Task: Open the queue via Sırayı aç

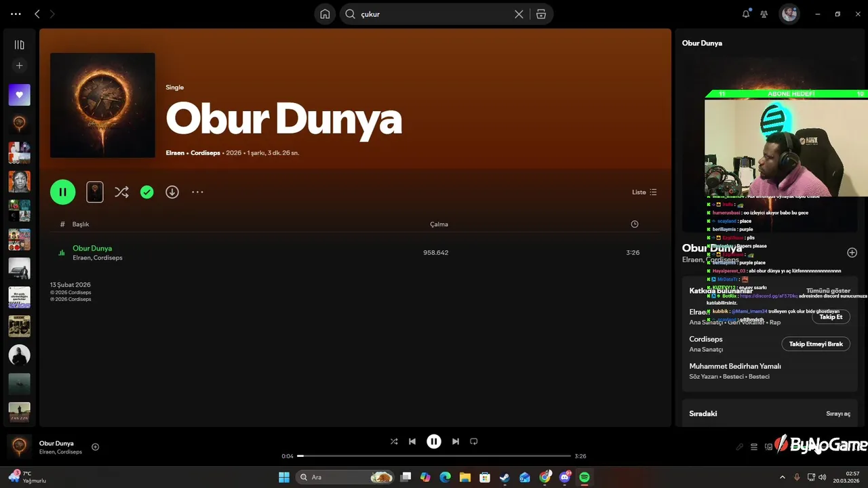Action: (x=838, y=413)
